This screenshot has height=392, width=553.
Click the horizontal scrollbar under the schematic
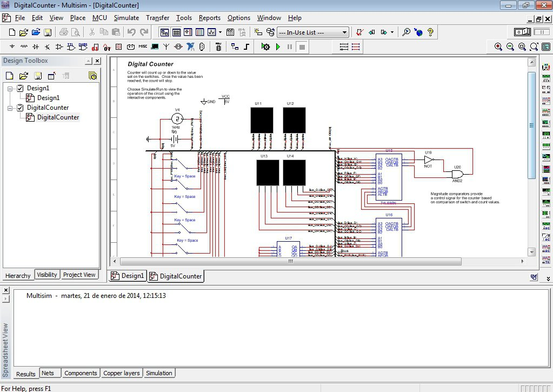(290, 261)
